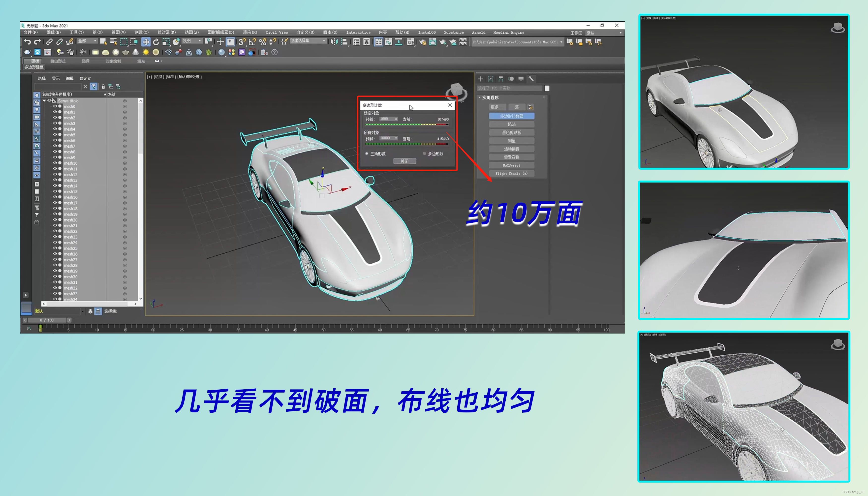
Task: Select the Link objects chain icon
Action: 49,42
